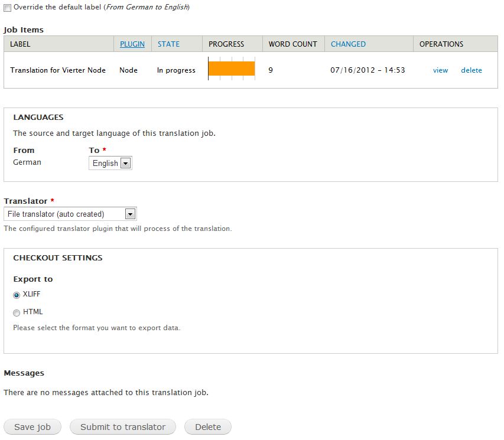Image resolution: width=504 pixels, height=440 pixels.
Task: Click the Save job button
Action: click(32, 427)
